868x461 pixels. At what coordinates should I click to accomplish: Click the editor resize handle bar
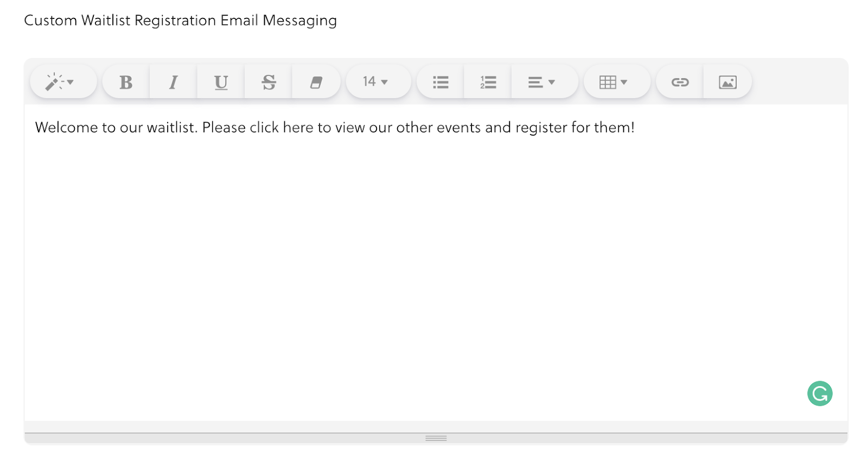pos(436,438)
